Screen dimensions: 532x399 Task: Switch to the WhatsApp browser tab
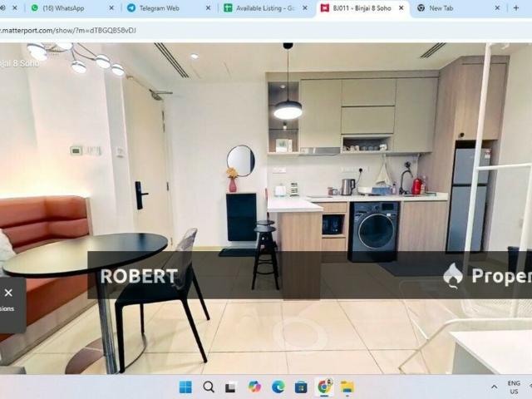pos(66,8)
